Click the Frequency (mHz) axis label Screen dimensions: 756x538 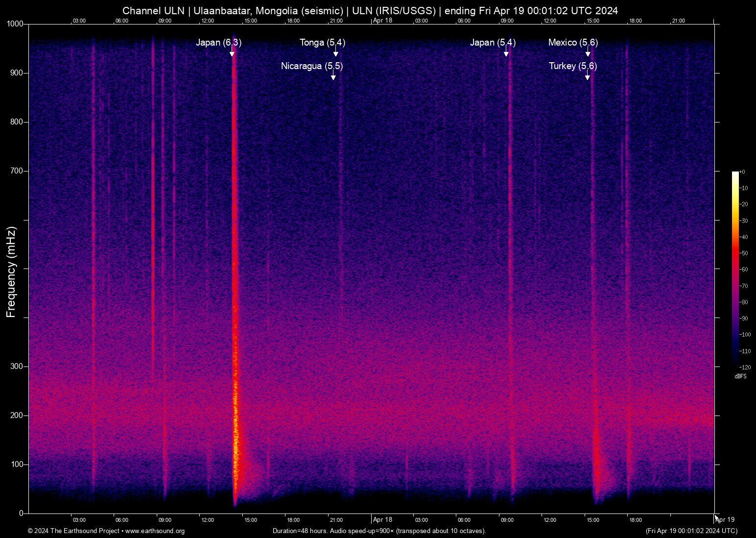(11, 272)
